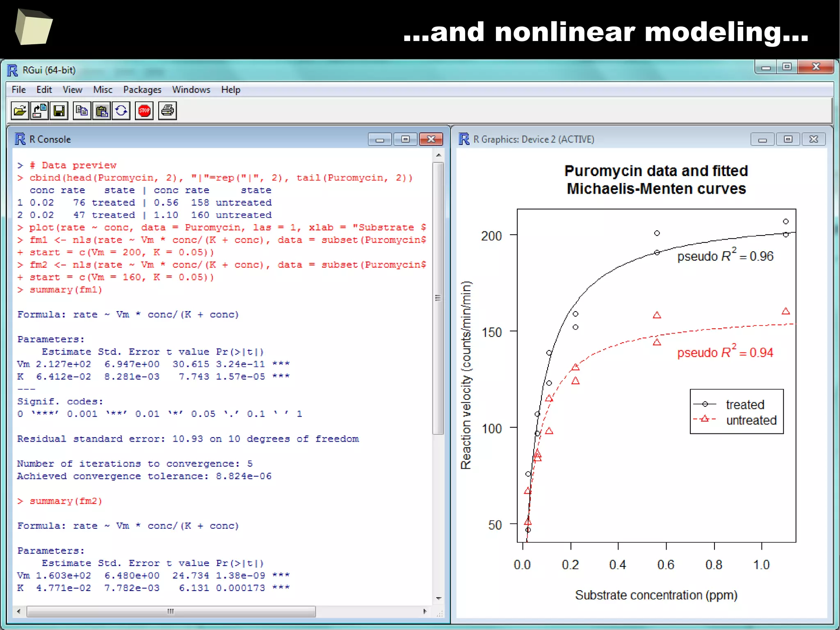
Task: Click 'pseudo R² = 0.96' annotation
Action: point(725,255)
